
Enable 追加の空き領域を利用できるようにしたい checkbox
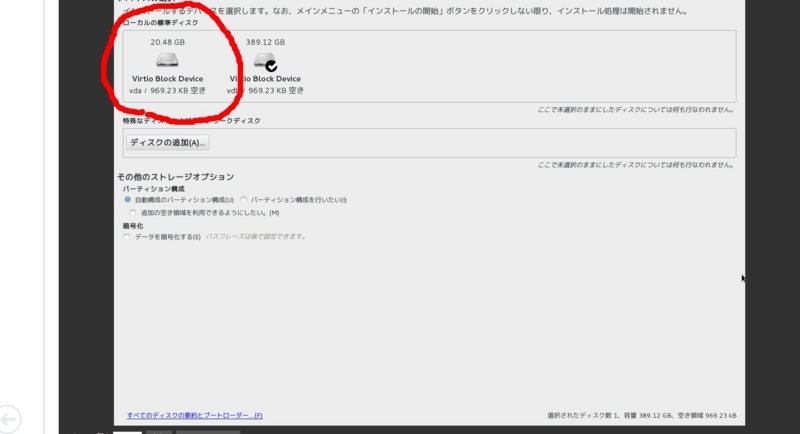tap(133, 212)
